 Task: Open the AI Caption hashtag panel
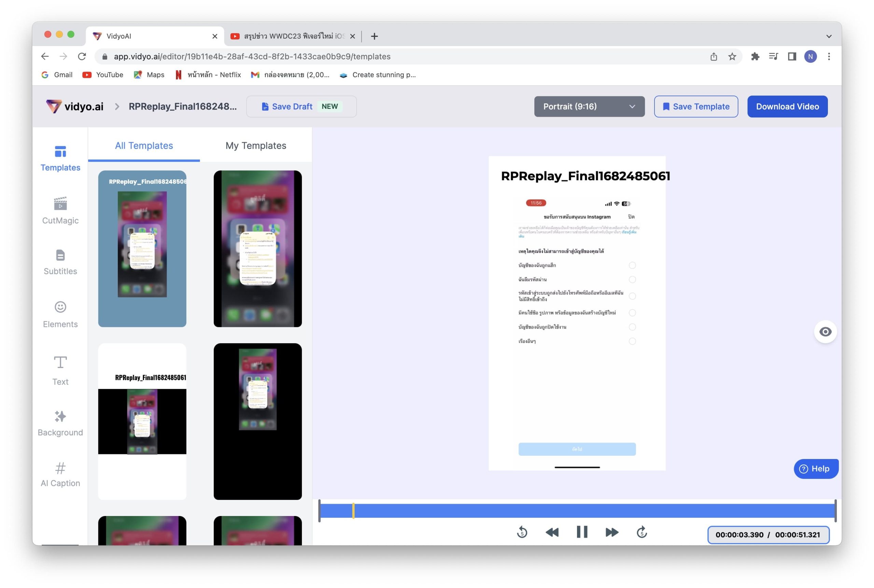click(x=60, y=474)
